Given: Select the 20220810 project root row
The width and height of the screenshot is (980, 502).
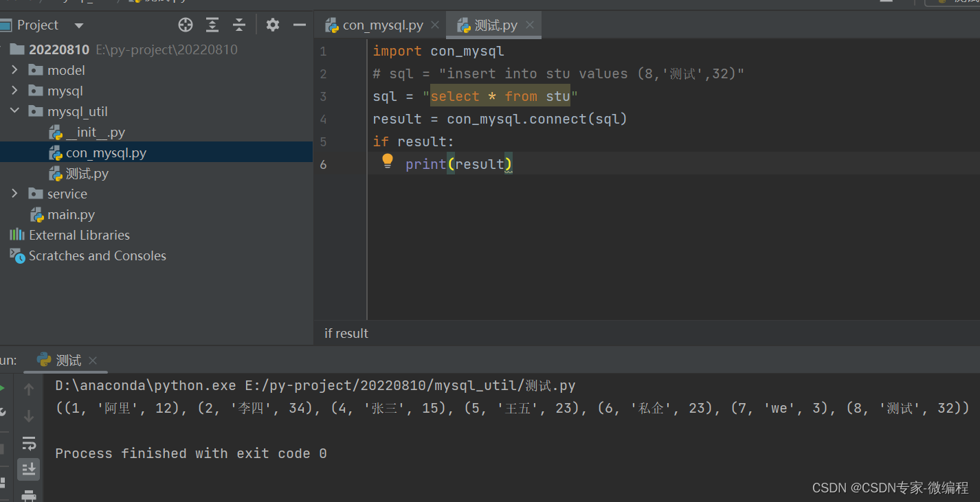Looking at the screenshot, I should 156,49.
